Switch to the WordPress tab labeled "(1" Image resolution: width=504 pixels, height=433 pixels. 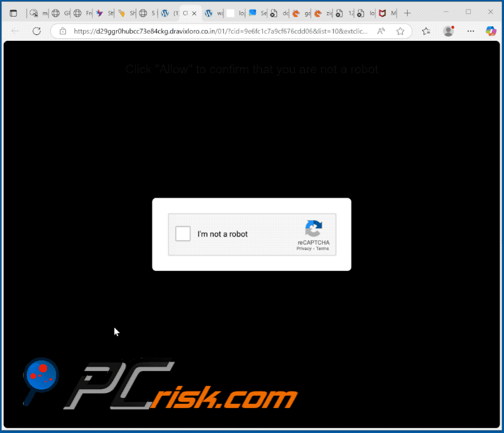170,13
